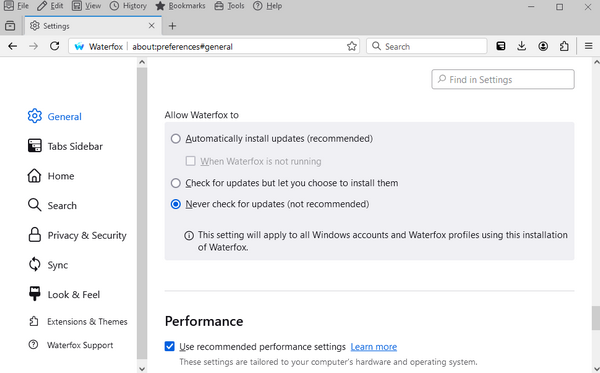Click sidebar scrollbar up arrow
This screenshot has width=600, height=373.
pos(142,62)
